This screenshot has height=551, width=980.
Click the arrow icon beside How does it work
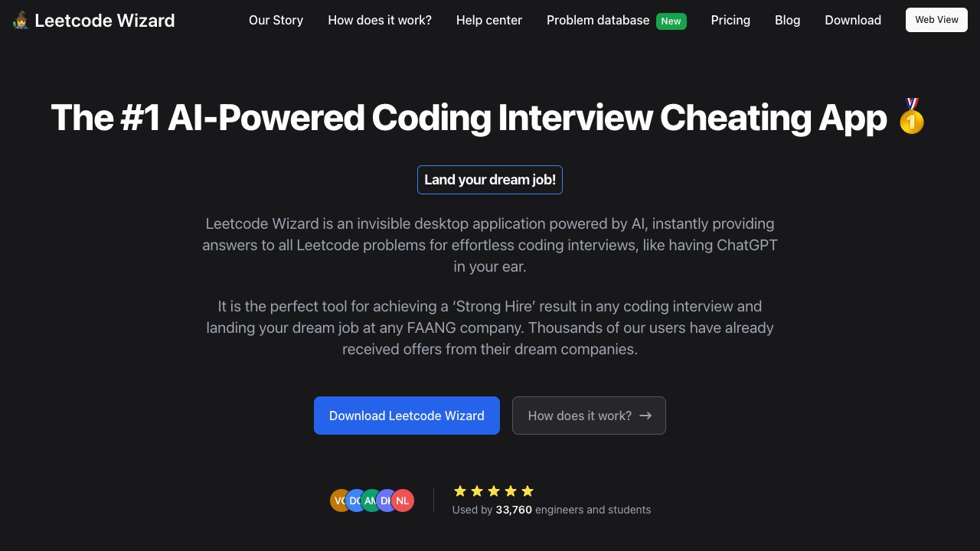[x=645, y=416]
